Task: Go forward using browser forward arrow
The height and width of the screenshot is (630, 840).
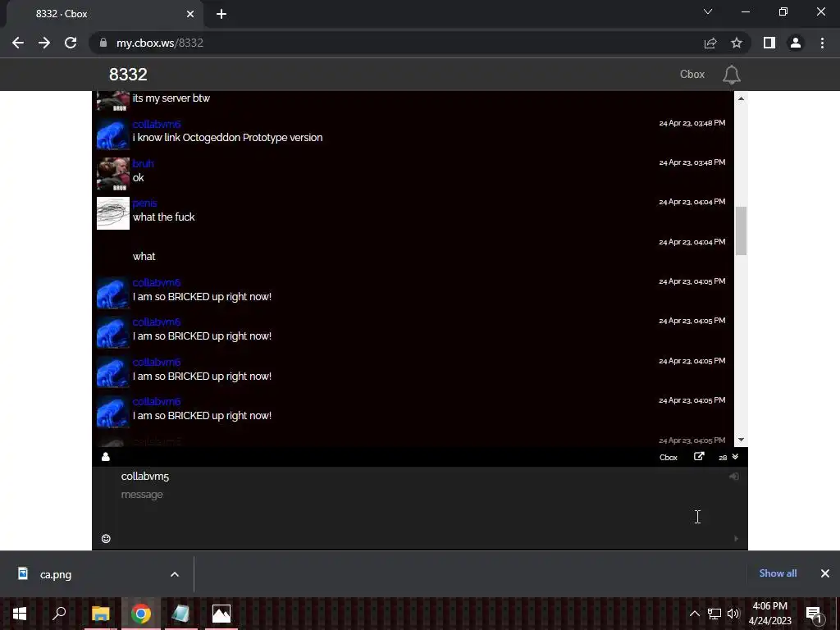Action: tap(44, 43)
